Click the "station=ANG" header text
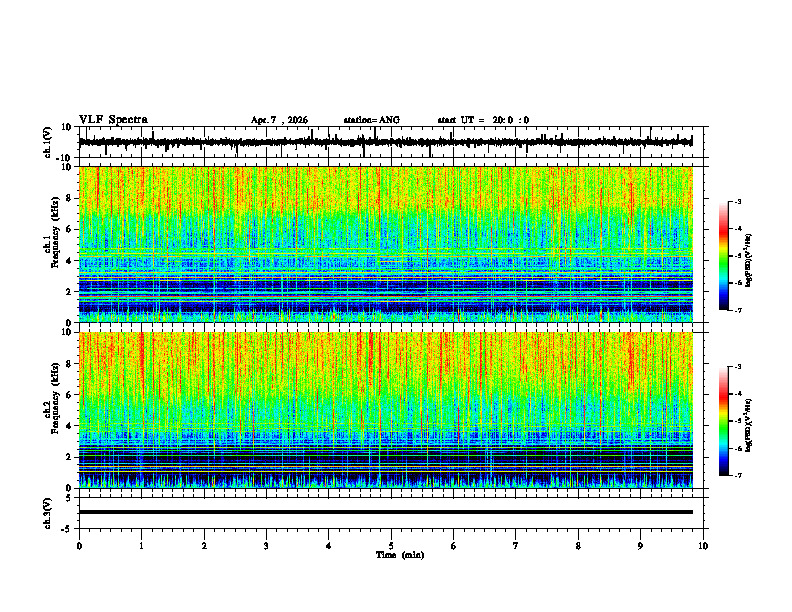The width and height of the screenshot is (792, 612). (x=372, y=120)
